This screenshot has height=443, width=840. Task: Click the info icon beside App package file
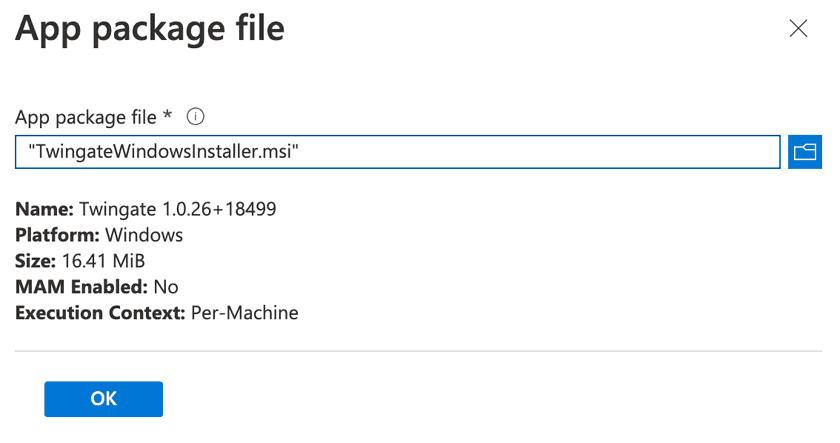coord(196,117)
